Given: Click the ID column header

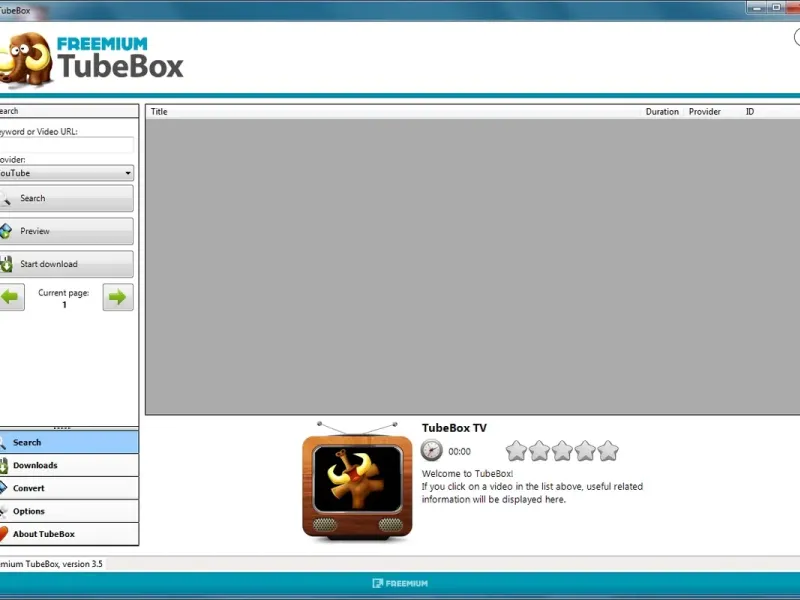Looking at the screenshot, I should 750,112.
